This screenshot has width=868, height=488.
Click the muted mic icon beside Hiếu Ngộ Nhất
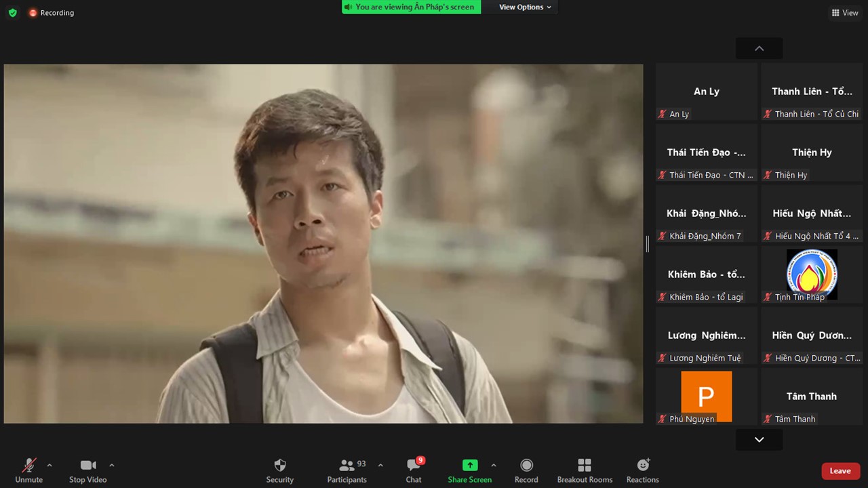point(768,237)
